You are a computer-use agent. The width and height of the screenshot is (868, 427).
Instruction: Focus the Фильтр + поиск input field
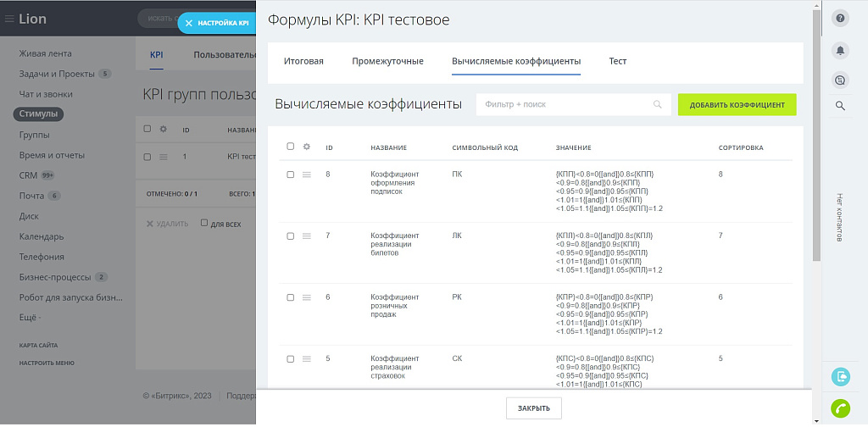[x=564, y=104]
